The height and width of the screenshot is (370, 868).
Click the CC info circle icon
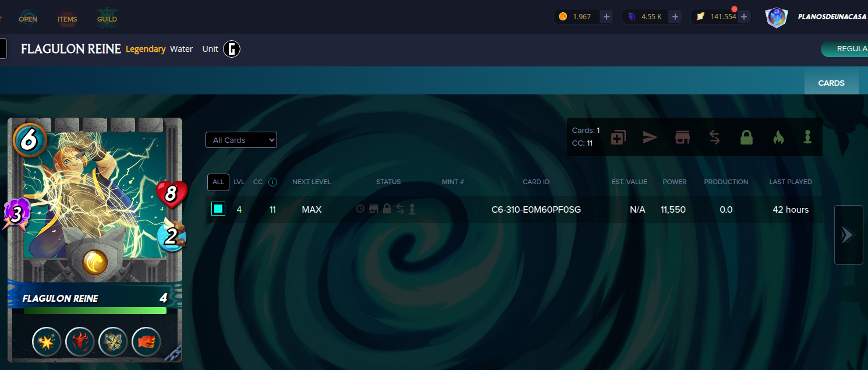(x=272, y=182)
